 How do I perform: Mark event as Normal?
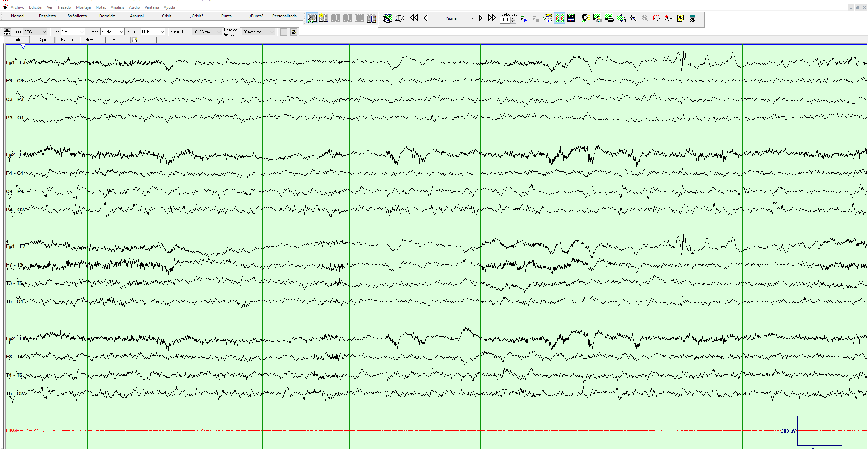click(18, 16)
